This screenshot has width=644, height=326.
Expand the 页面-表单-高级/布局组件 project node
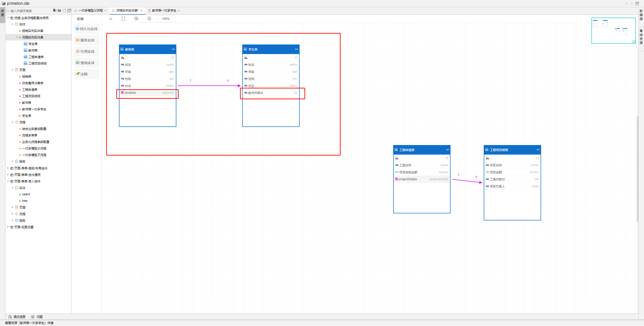pyautogui.click(x=8, y=168)
